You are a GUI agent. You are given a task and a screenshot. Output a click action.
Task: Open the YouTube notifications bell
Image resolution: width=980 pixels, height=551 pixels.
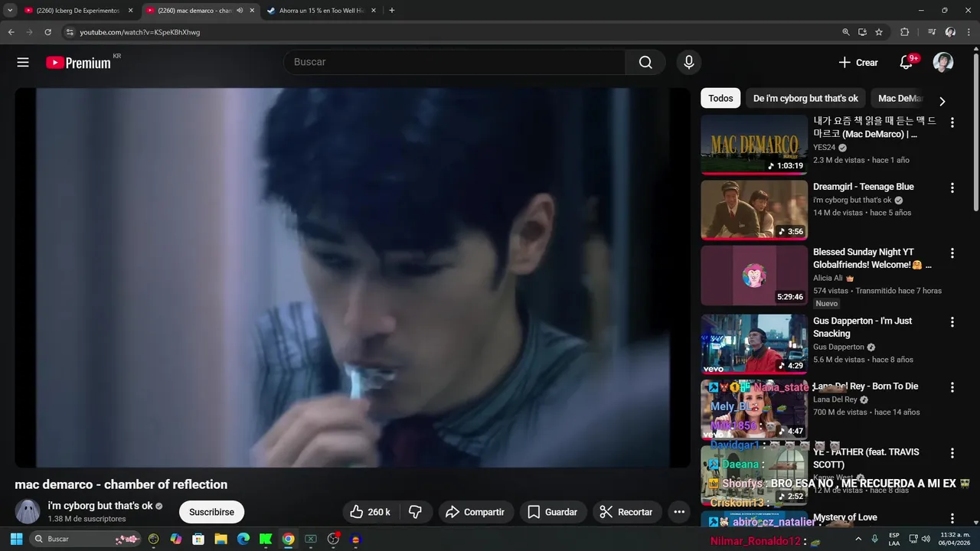[906, 62]
